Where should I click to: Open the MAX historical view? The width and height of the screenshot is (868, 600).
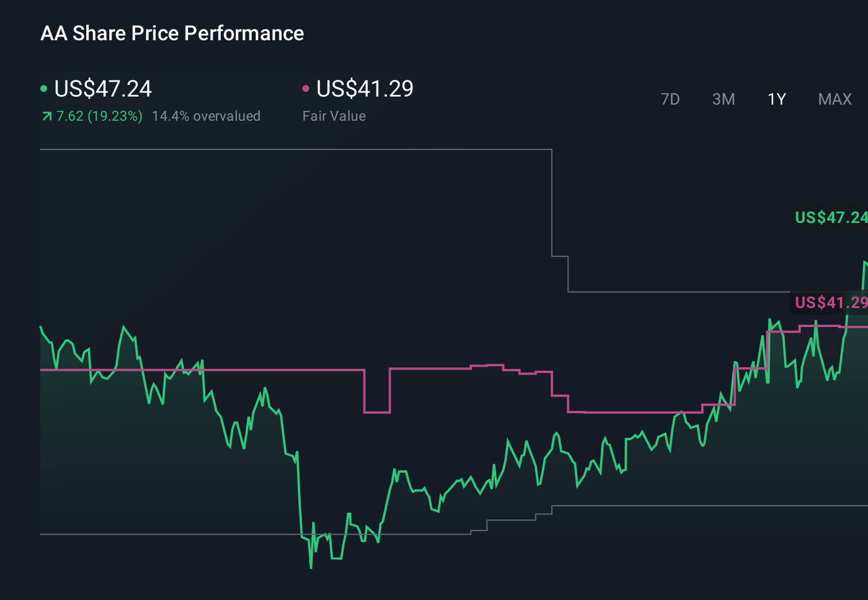834,99
